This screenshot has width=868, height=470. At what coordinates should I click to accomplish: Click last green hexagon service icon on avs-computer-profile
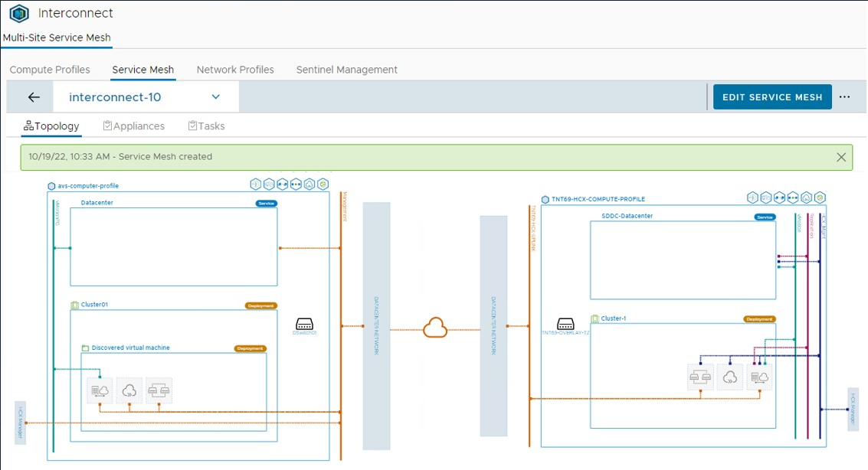(x=323, y=184)
